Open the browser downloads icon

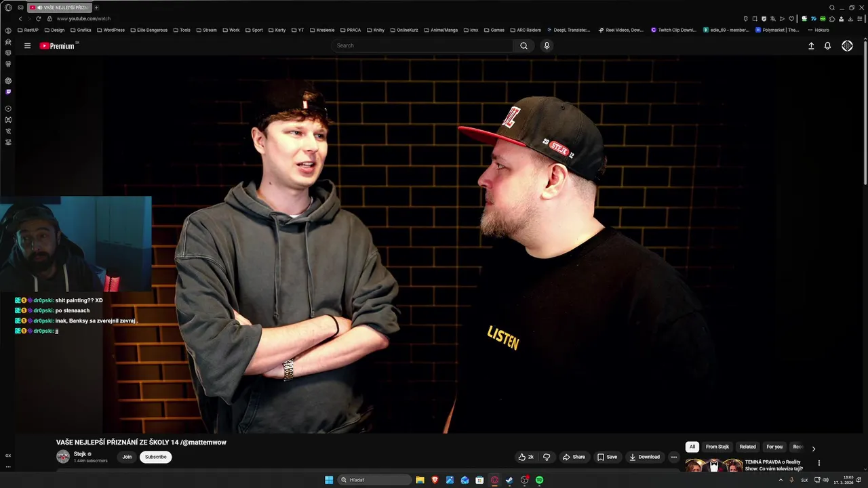tap(850, 19)
